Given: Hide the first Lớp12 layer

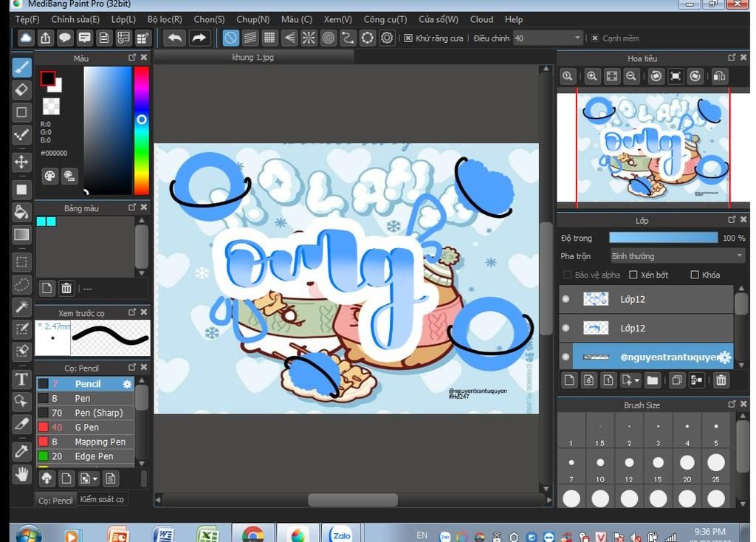Looking at the screenshot, I should pos(566,300).
